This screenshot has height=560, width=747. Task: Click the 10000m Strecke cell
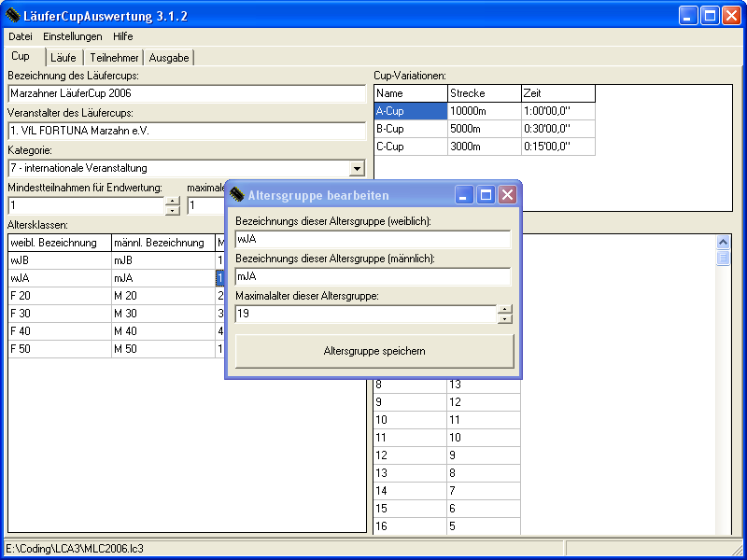(485, 111)
